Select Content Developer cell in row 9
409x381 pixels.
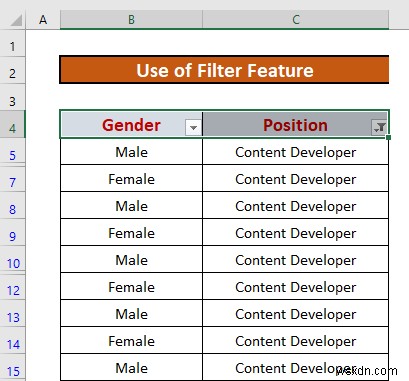coord(295,233)
